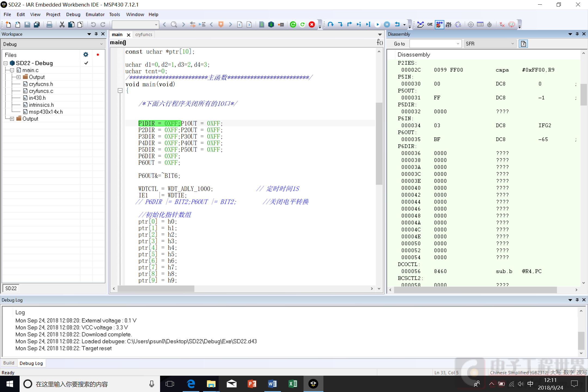Click the Redo arrow icon
The width and height of the screenshot is (588, 392).
coord(103,24)
